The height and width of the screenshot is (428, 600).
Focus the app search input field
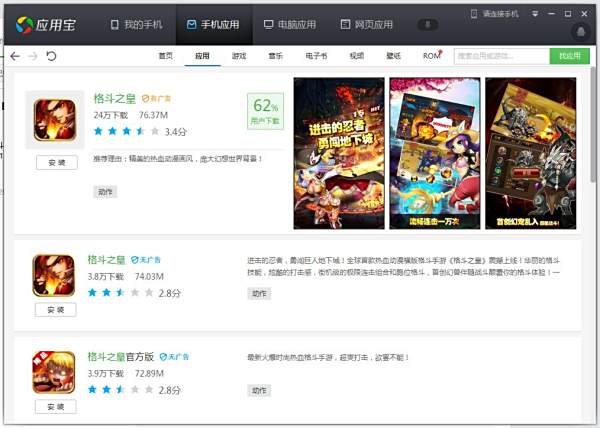(502, 56)
